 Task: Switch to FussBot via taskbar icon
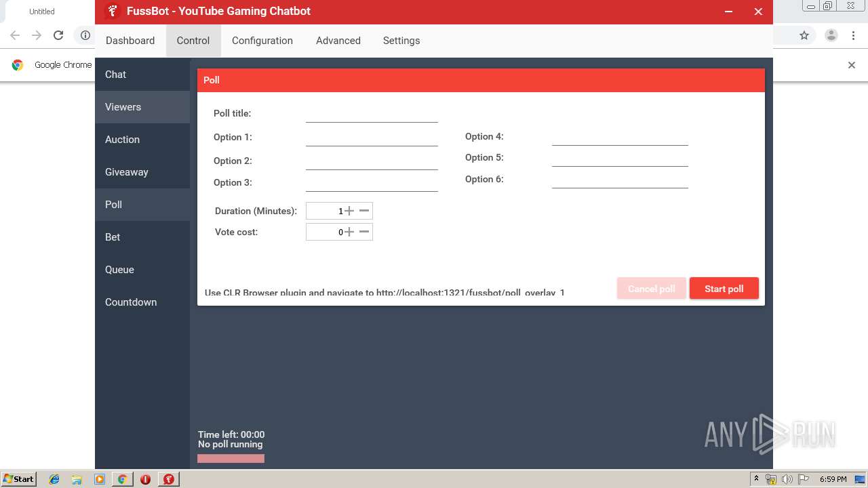(168, 479)
